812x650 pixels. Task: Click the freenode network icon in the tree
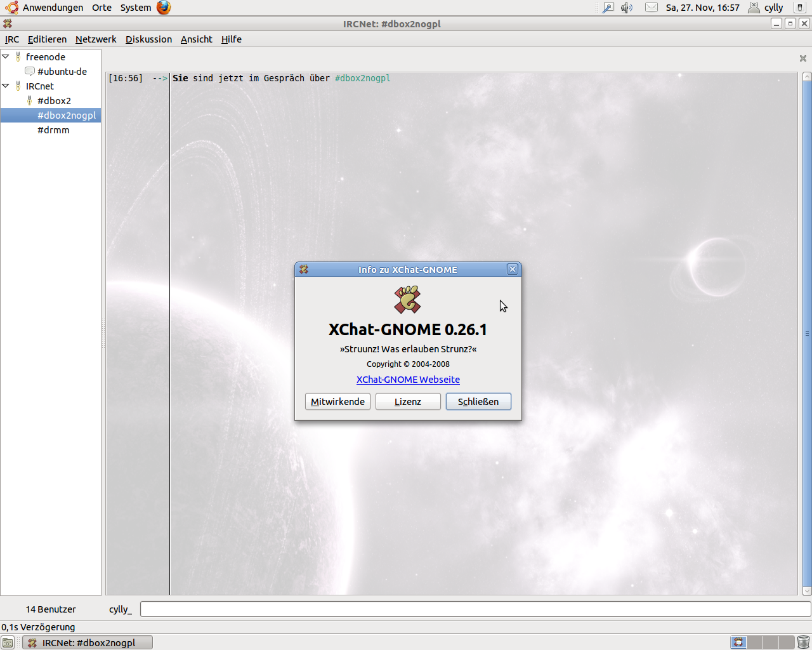point(18,56)
